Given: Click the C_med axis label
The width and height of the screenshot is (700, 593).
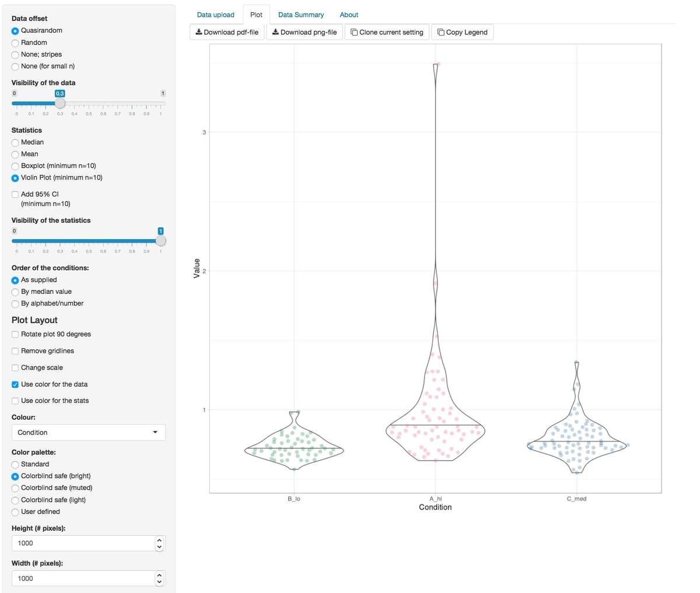Looking at the screenshot, I should pos(576,499).
